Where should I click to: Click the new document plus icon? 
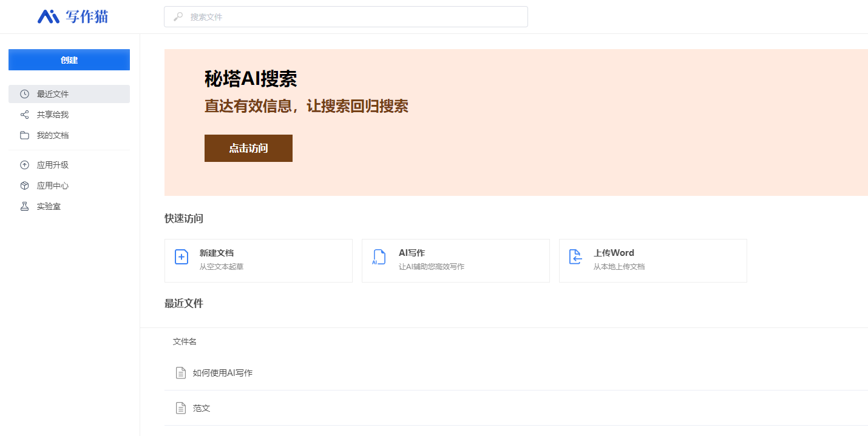[x=181, y=257]
